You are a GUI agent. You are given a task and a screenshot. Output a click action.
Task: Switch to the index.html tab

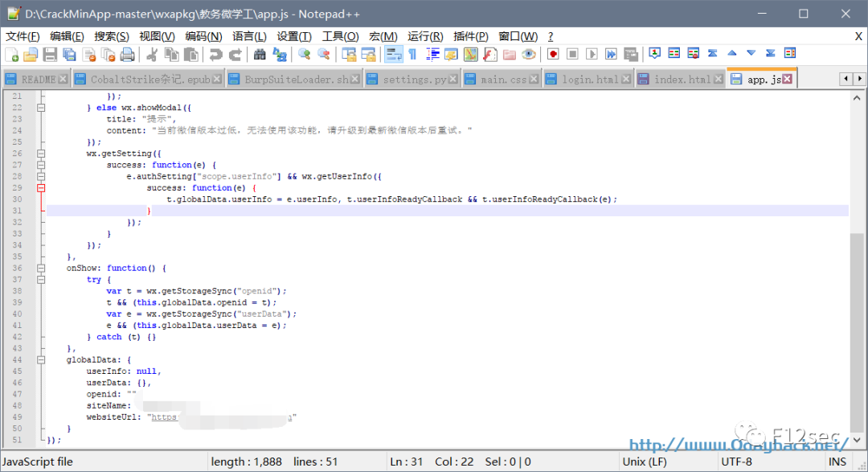(681, 80)
